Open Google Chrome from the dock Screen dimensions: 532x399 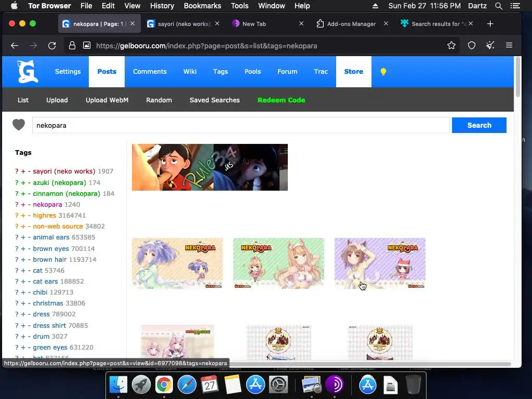point(164,385)
